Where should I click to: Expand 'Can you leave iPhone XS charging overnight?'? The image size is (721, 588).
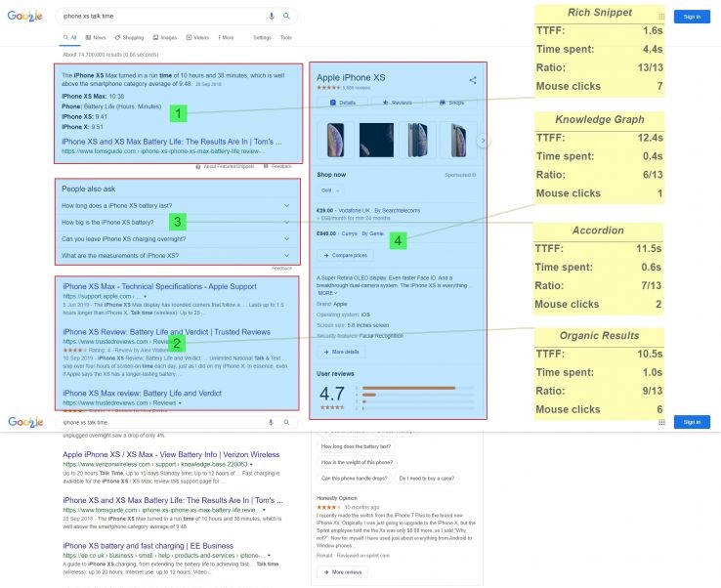(x=177, y=239)
